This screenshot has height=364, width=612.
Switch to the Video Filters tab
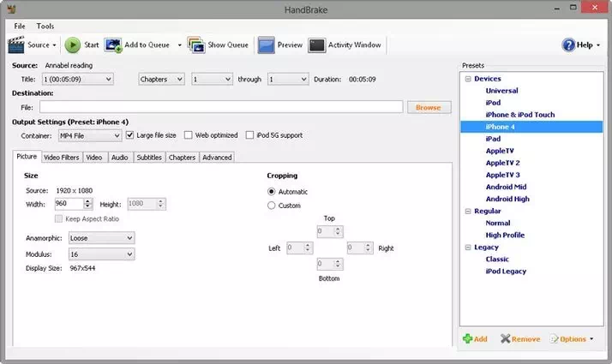[x=61, y=158]
